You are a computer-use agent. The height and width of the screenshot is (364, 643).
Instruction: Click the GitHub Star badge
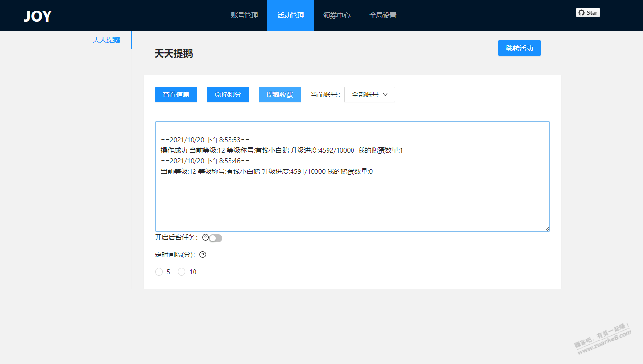588,12
